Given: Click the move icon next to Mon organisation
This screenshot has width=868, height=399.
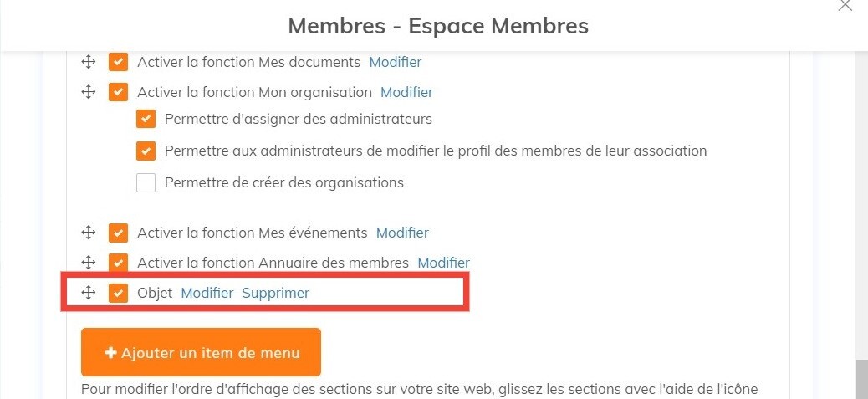Looking at the screenshot, I should tap(88, 92).
